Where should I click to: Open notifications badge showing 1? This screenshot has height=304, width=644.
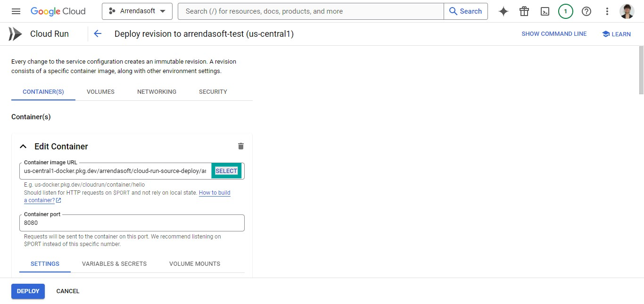(x=566, y=11)
